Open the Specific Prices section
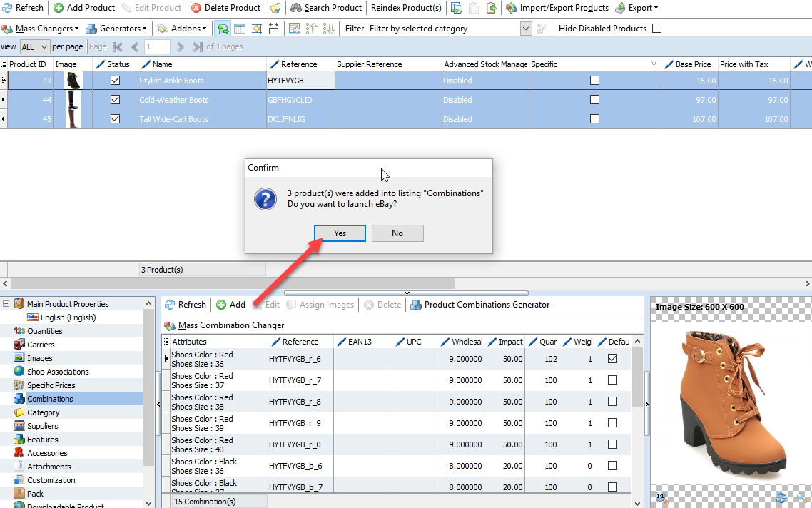This screenshot has width=812, height=508. click(x=51, y=385)
